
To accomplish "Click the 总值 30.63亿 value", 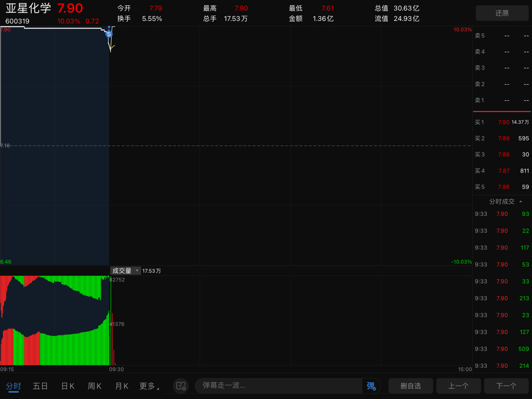I will coord(406,8).
